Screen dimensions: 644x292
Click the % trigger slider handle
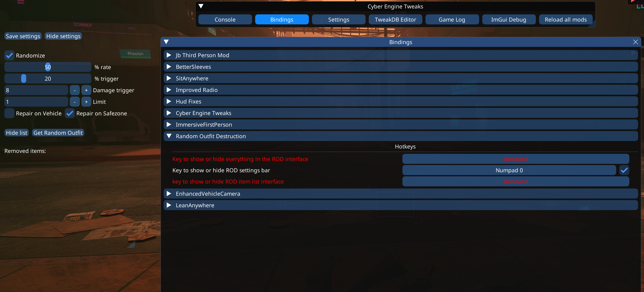pyautogui.click(x=23, y=79)
